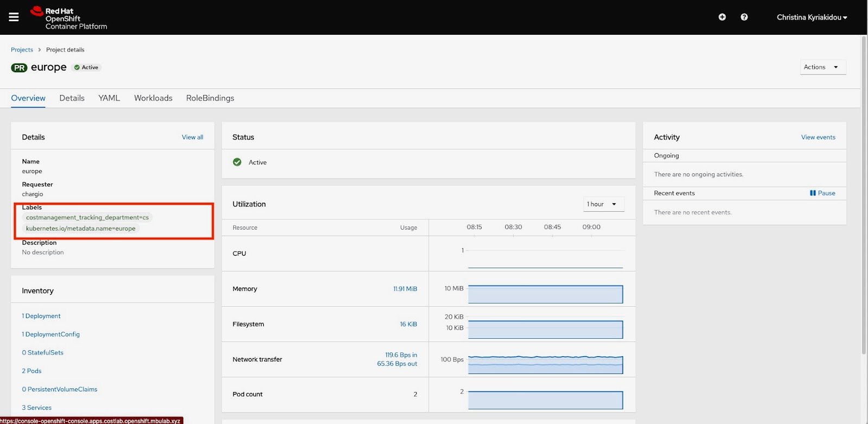Pause the recent events stream

pos(822,193)
